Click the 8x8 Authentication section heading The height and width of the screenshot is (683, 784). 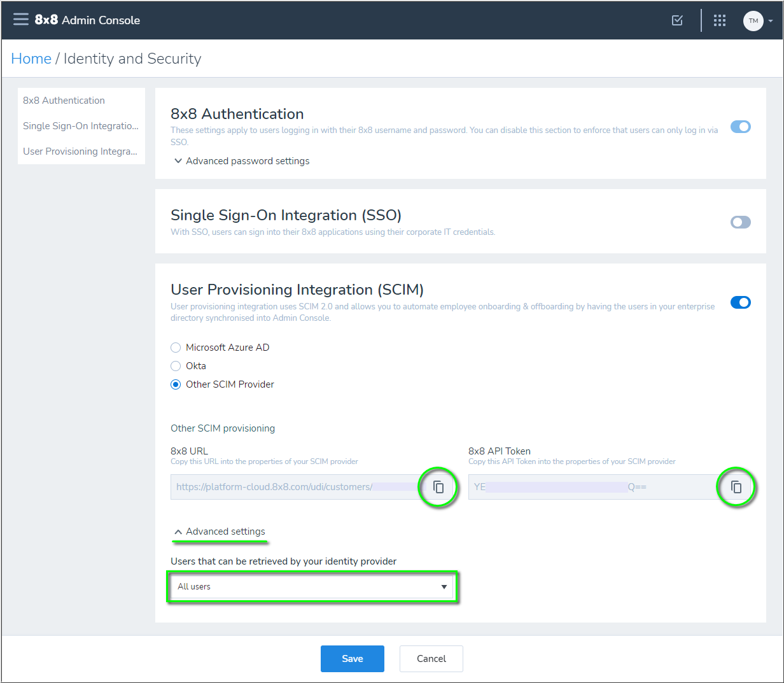pyautogui.click(x=237, y=114)
